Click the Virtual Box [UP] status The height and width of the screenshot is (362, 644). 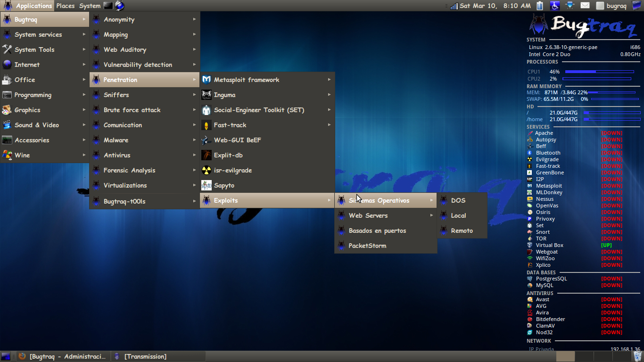(606, 245)
